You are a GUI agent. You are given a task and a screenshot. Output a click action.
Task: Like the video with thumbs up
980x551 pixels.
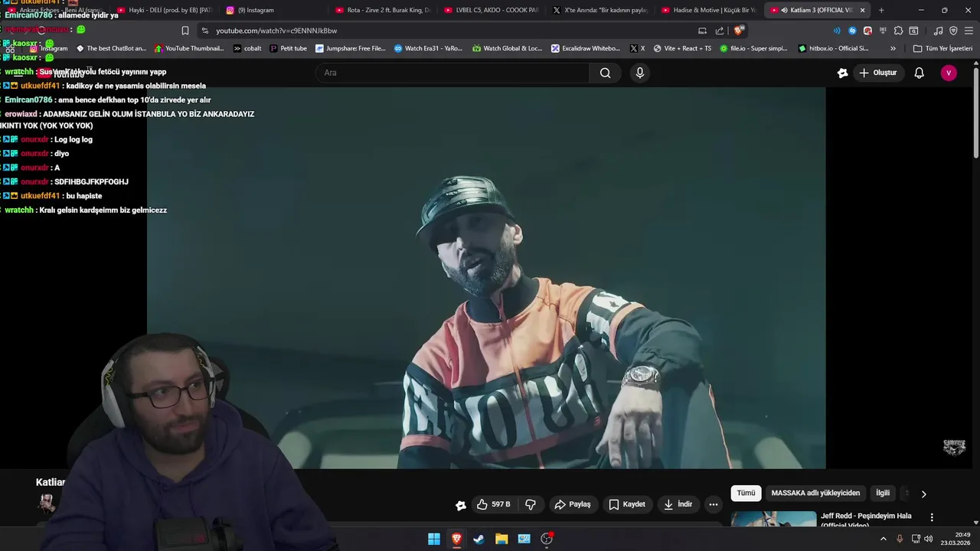click(x=493, y=504)
